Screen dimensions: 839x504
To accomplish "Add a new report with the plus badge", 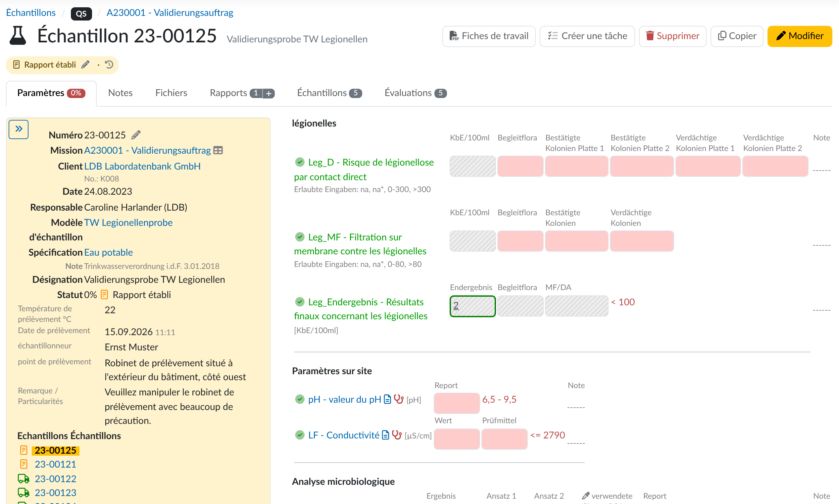I will (269, 93).
